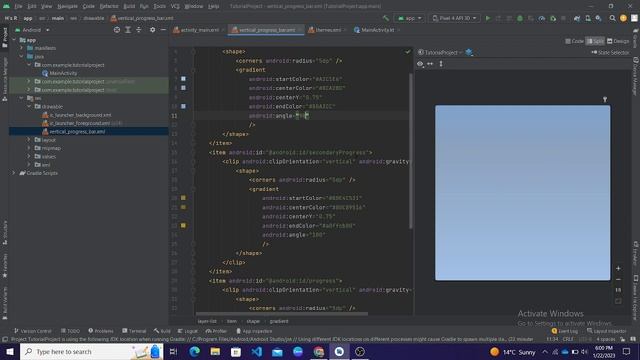This screenshot has width=640, height=360.
Task: Toggle vertical stretch arrow in preview toolbar
Action: point(441,64)
